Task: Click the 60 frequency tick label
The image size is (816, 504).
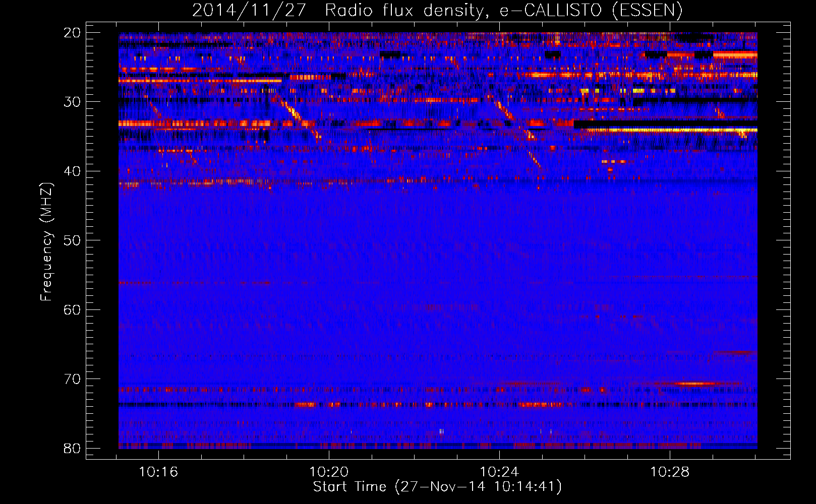Action: pyautogui.click(x=72, y=309)
